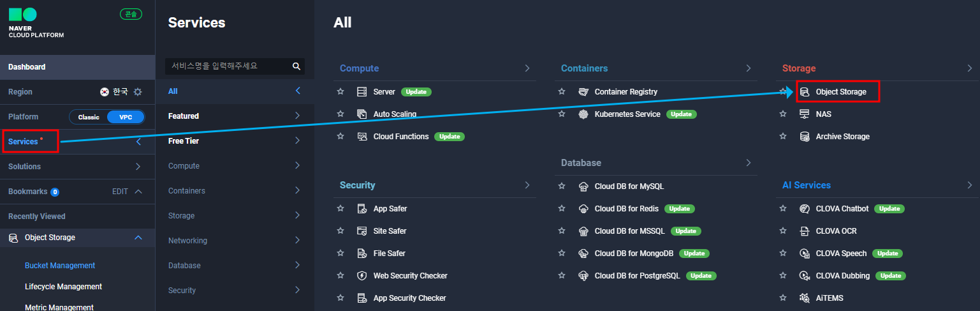The width and height of the screenshot is (980, 311).
Task: Star the CLOVA Chatbot service
Action: [783, 208]
